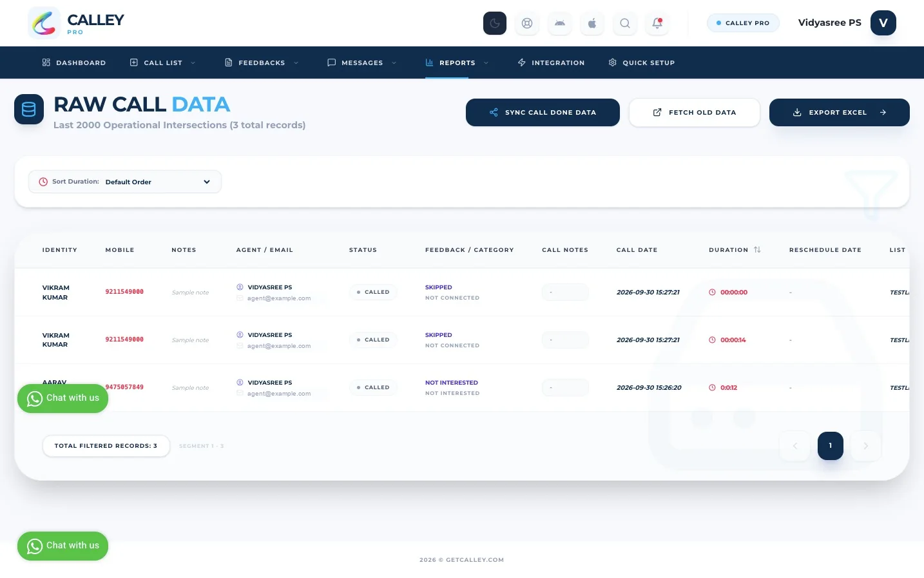Screen dimensions: 924x578
Task: Expand the Feedbacks menu
Action: click(x=262, y=63)
